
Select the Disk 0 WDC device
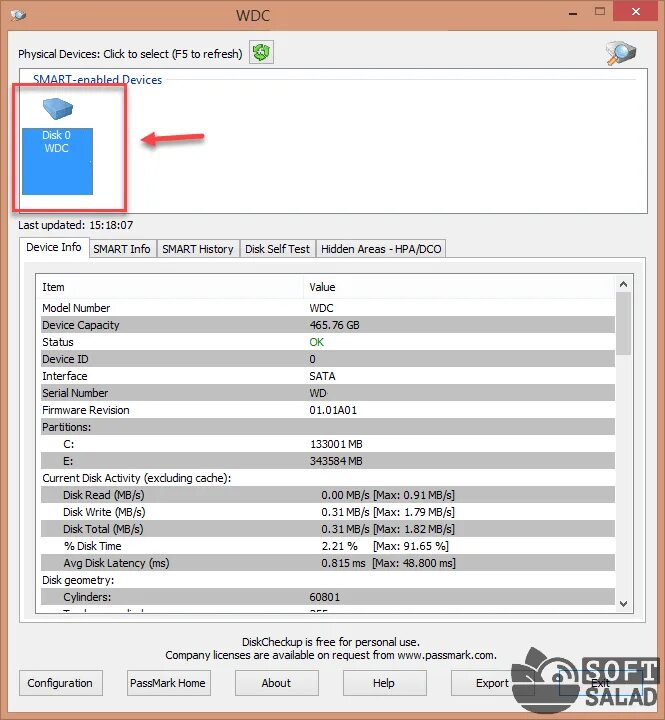(57, 146)
